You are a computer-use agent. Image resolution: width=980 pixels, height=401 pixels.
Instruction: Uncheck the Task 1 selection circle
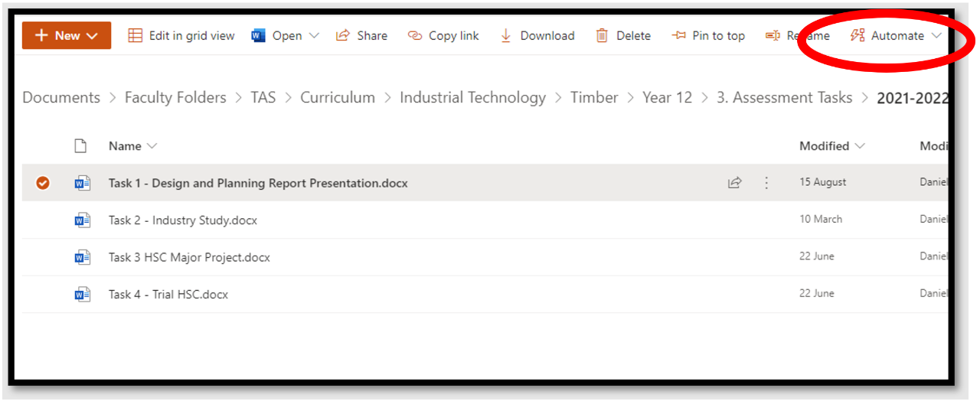click(x=43, y=183)
